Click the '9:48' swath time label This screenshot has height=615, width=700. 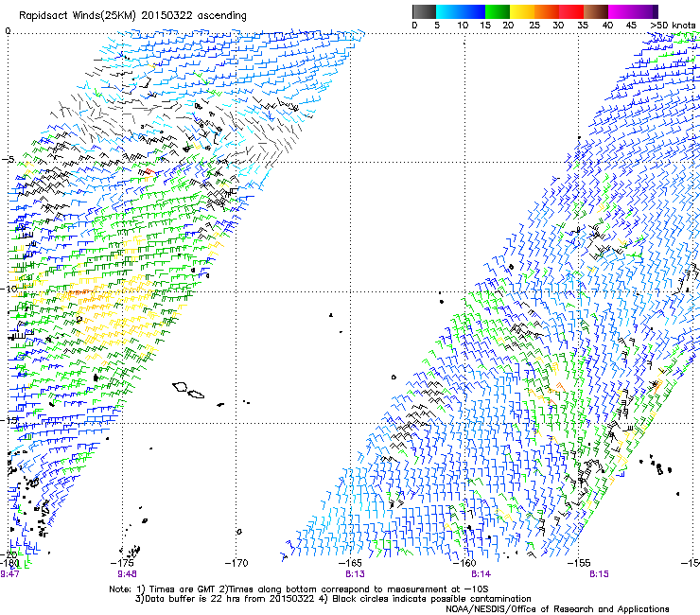pyautogui.click(x=128, y=574)
